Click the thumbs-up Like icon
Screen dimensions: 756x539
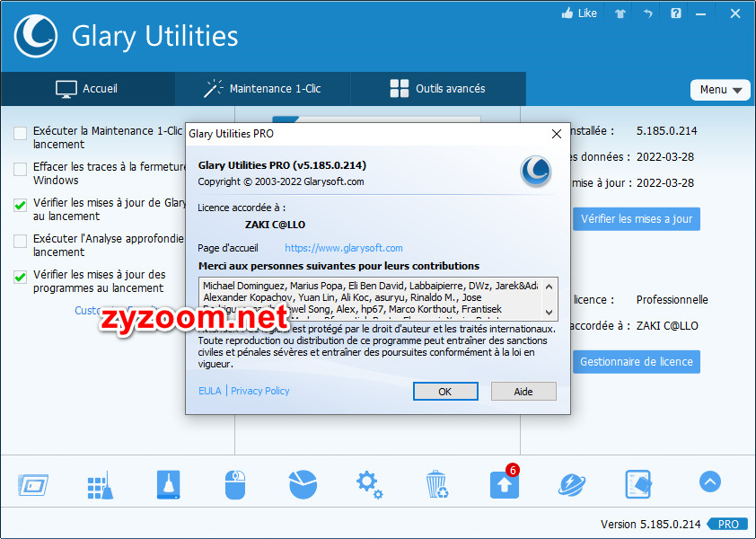point(567,13)
